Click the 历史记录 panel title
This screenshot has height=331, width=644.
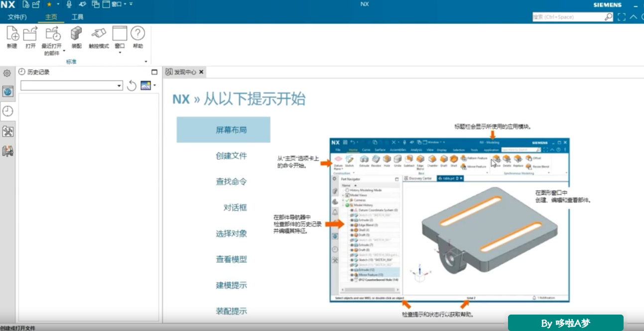click(x=38, y=72)
